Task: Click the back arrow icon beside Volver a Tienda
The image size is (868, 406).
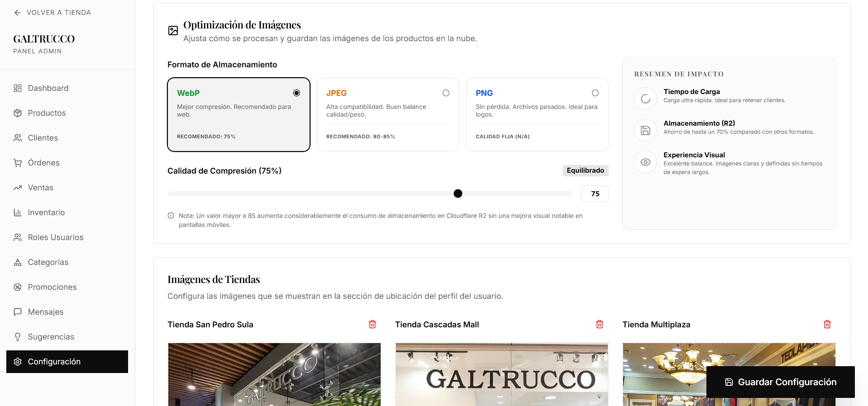Action: [x=18, y=13]
